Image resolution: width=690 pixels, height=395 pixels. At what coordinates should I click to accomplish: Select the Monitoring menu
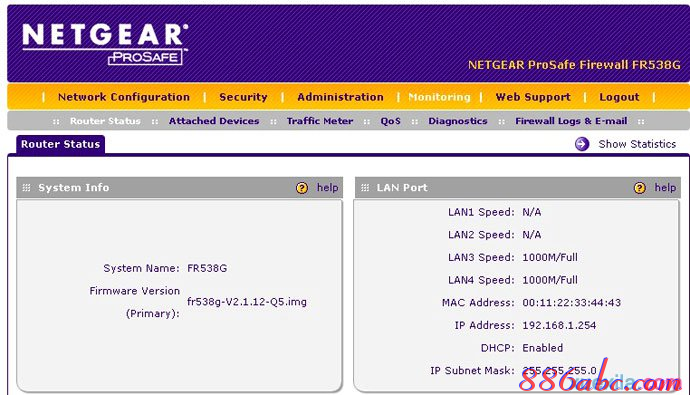pos(439,97)
